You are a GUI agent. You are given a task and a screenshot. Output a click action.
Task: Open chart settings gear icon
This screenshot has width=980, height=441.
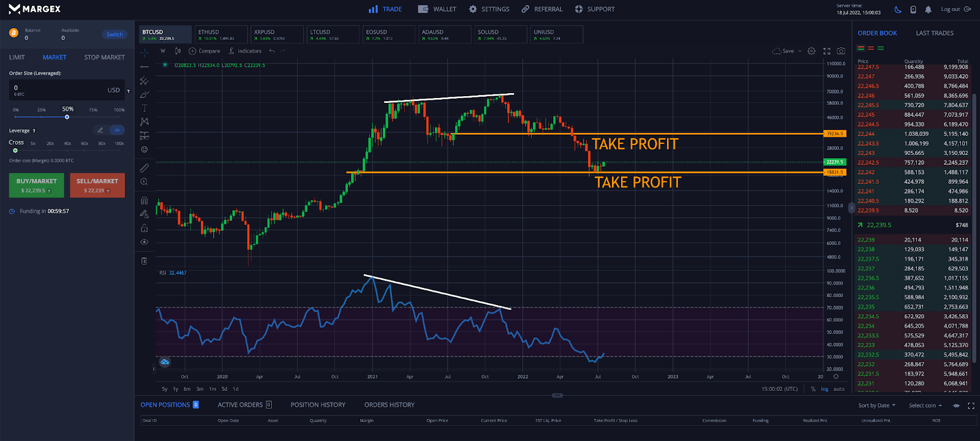pyautogui.click(x=812, y=51)
